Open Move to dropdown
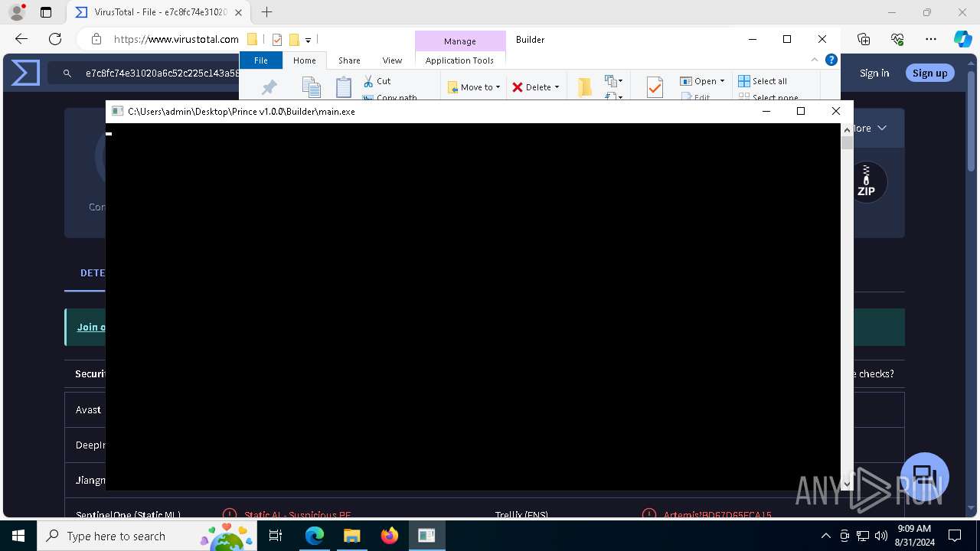Viewport: 980px width, 551px height. tap(474, 87)
